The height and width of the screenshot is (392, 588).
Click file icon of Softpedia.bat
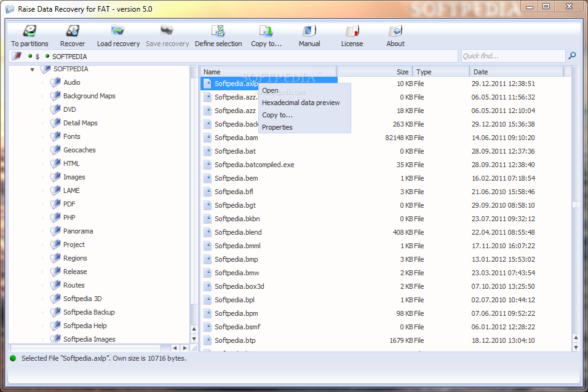207,151
